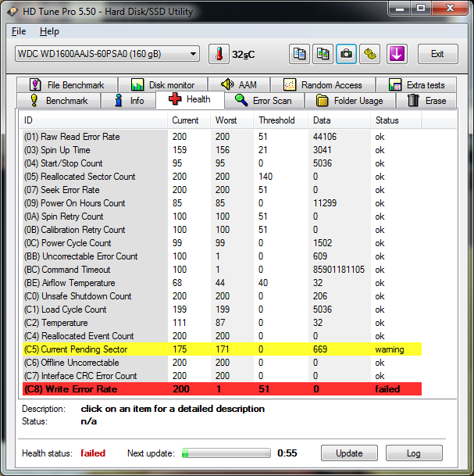Click the copy screenshot to clipboard icon
This screenshot has height=476, width=474.
coord(323,54)
